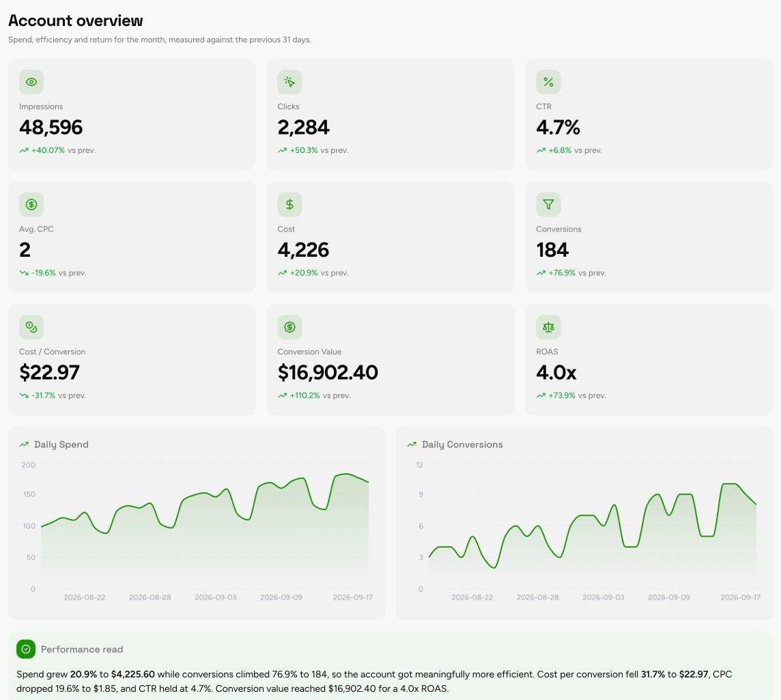781x700 pixels.
Task: Click the trend arrow beside +50.3% on Clicks
Action: click(x=282, y=150)
